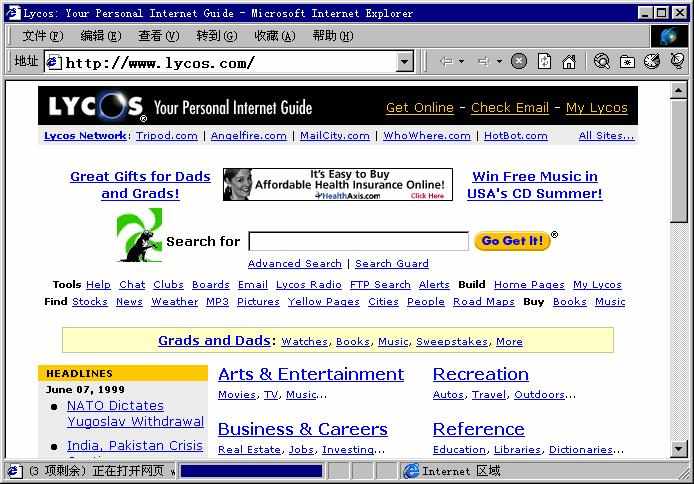This screenshot has width=694, height=484.
Task: Follow the HotBot.com link
Action: pos(516,136)
